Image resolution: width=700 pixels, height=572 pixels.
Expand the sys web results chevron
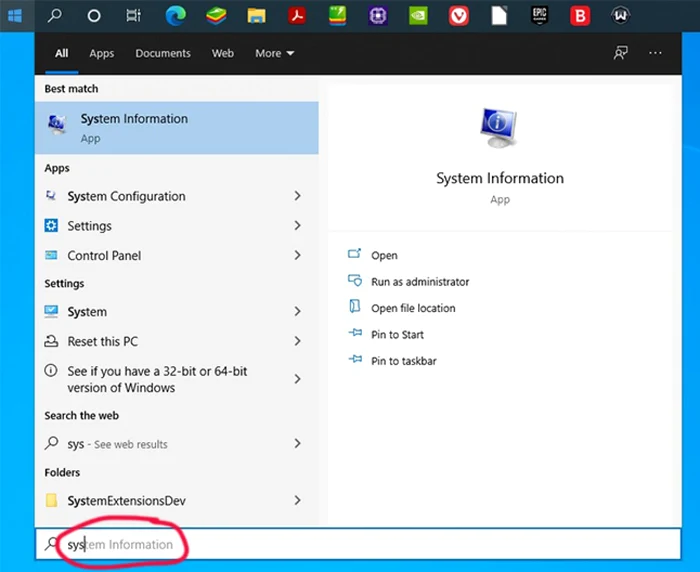pos(297,443)
